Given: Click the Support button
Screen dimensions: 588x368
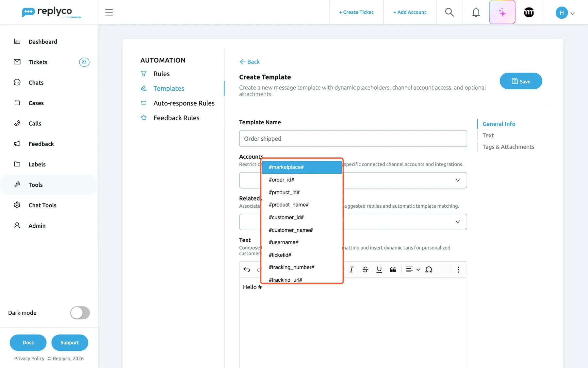Looking at the screenshot, I should [x=70, y=342].
